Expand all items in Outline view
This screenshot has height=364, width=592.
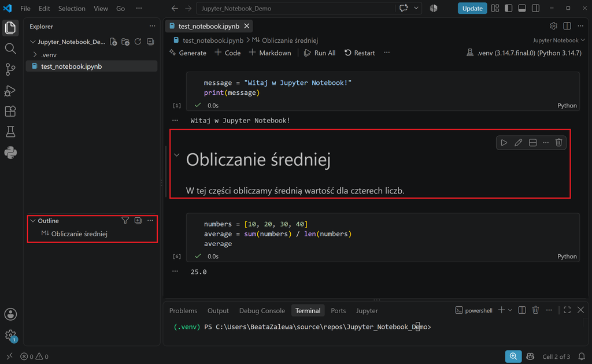(x=138, y=220)
